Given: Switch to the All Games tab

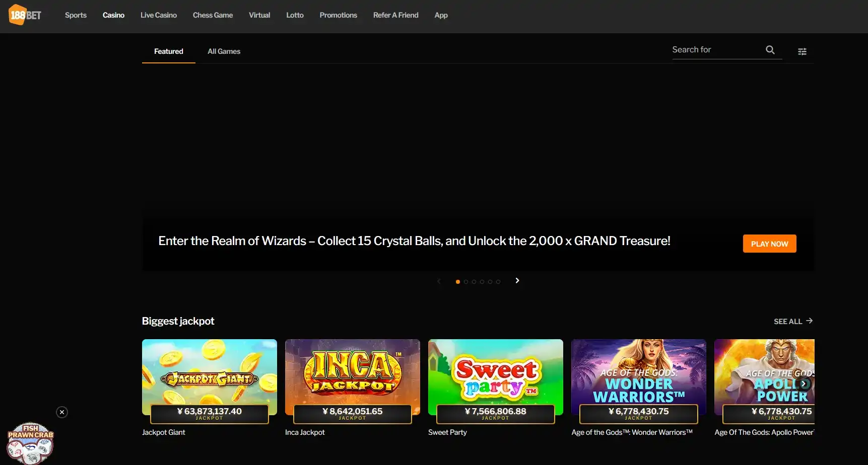Looking at the screenshot, I should (x=224, y=51).
